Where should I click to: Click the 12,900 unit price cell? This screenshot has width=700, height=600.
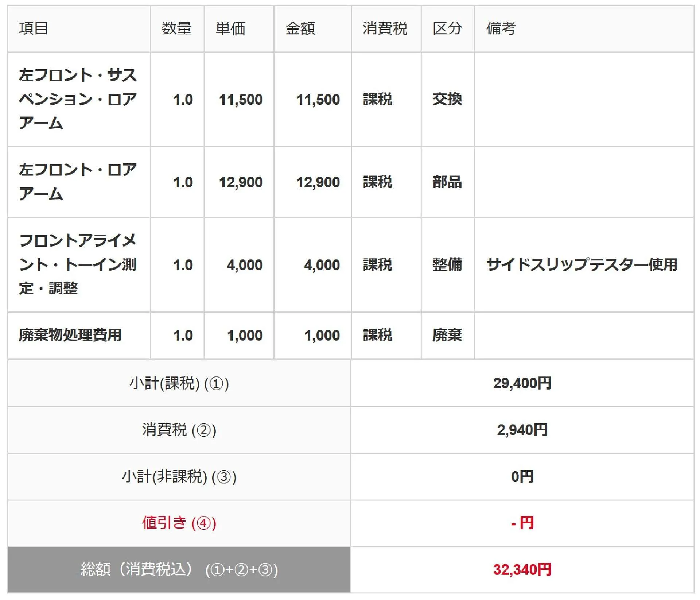pos(241,182)
